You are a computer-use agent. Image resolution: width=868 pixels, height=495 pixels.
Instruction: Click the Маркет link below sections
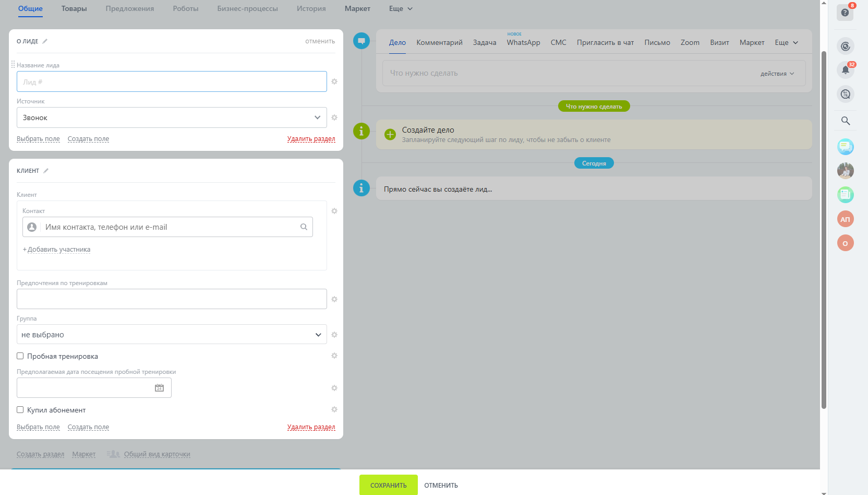click(x=83, y=454)
